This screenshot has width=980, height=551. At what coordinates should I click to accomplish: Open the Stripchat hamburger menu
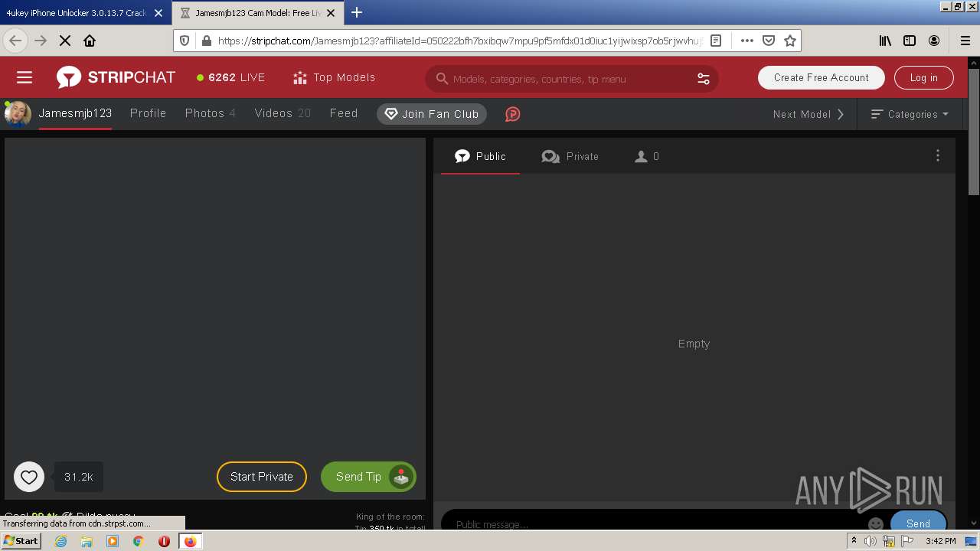[24, 77]
